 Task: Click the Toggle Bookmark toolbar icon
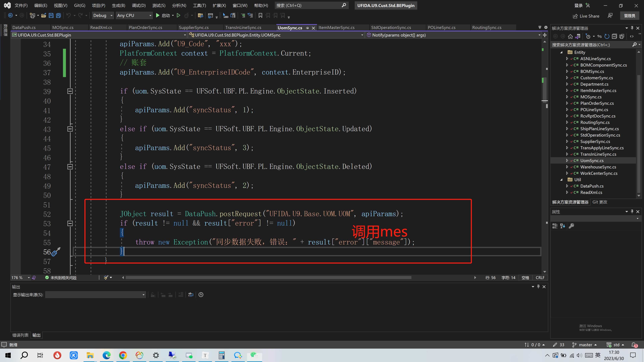260,15
